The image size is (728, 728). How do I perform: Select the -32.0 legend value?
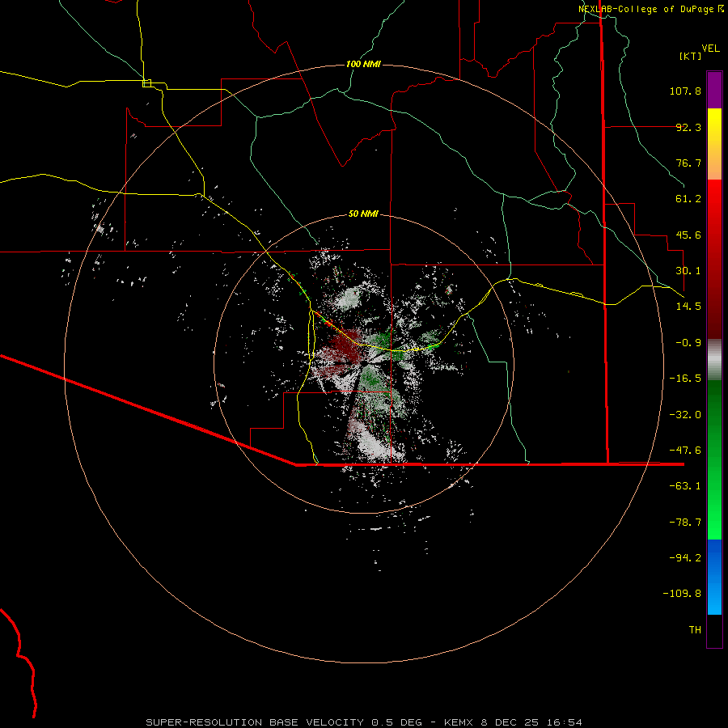click(685, 415)
